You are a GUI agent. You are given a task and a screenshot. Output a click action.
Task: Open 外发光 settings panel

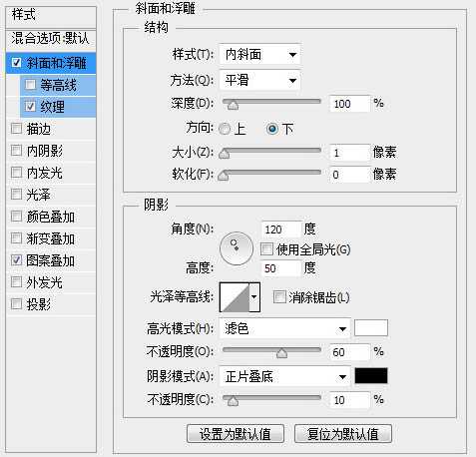[51, 282]
